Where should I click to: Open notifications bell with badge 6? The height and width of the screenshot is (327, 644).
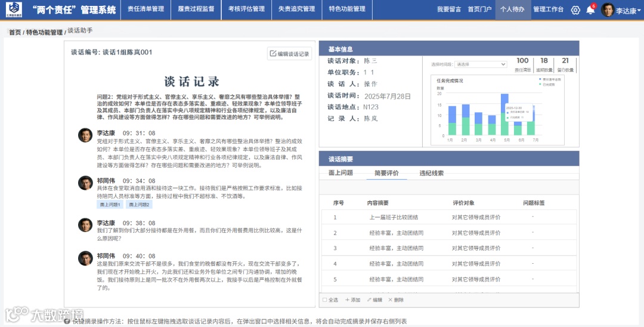click(590, 10)
